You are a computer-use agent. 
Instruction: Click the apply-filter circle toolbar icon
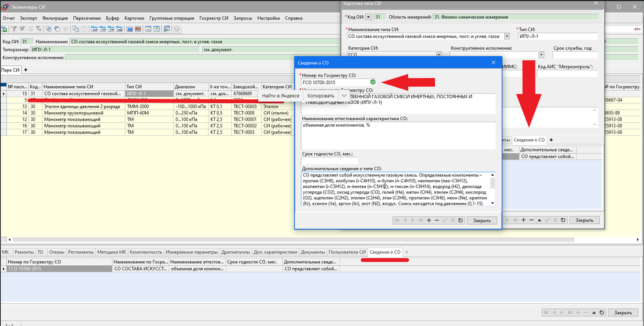[48, 29]
